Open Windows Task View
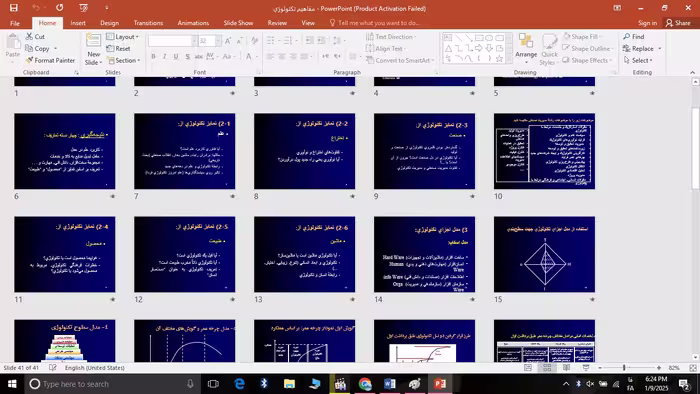The image size is (700, 394). 213,384
